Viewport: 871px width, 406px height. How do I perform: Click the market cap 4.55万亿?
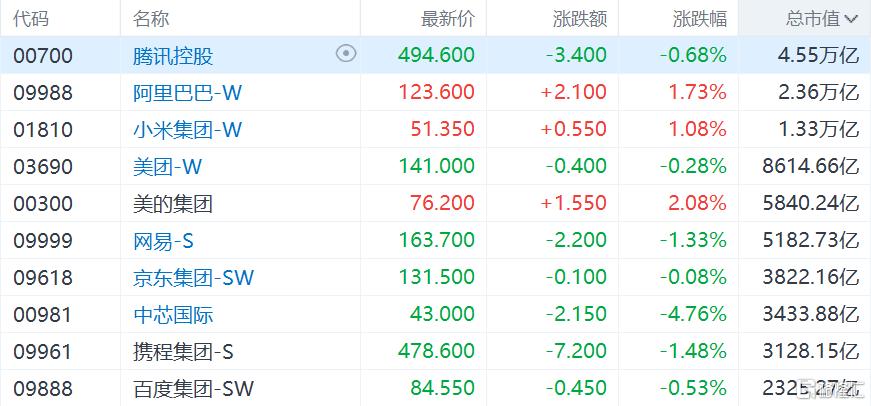coord(818,55)
